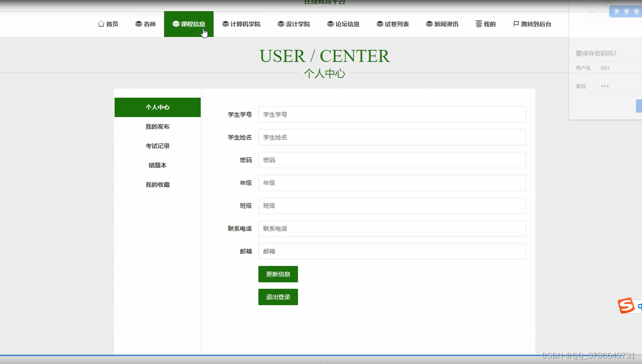Click the 用户名 field in save-password popup
642x364 pixels.
(x=620, y=68)
